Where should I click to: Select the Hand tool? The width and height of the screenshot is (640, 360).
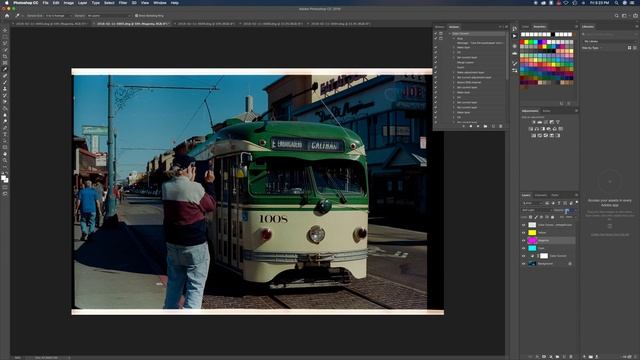pos(5,154)
